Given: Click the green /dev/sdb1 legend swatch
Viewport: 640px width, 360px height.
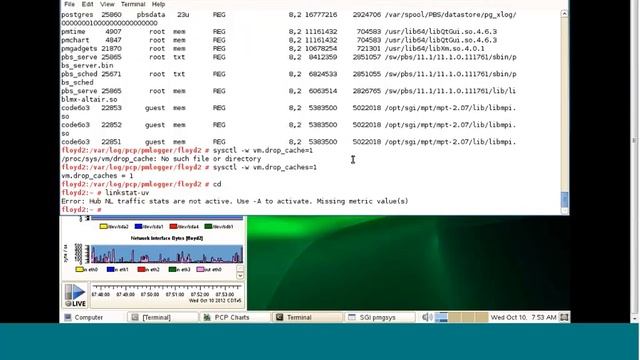Looking at the screenshot, I should point(208,226).
